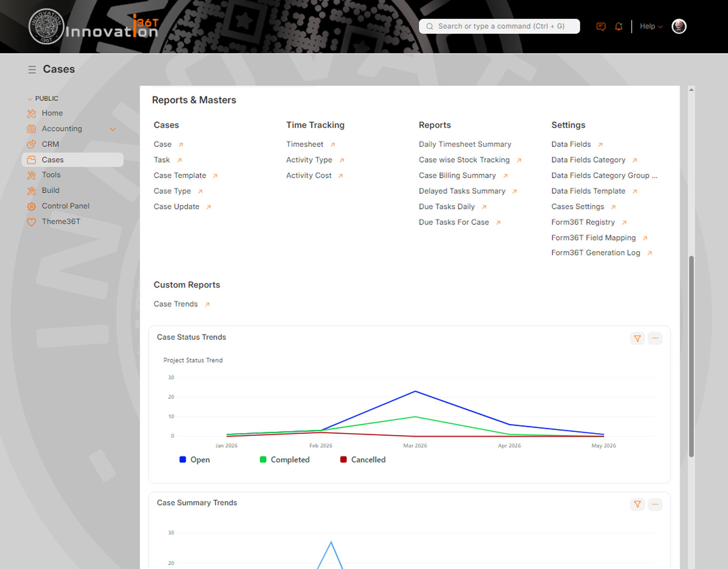Open the Help dropdown menu
Image resolution: width=728 pixels, height=569 pixels.
tap(651, 26)
